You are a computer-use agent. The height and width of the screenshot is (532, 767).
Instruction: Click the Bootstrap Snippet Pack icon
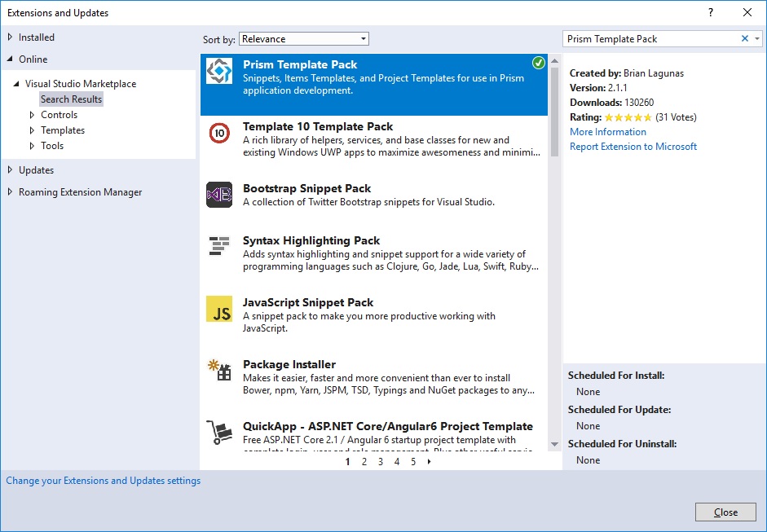(x=219, y=195)
